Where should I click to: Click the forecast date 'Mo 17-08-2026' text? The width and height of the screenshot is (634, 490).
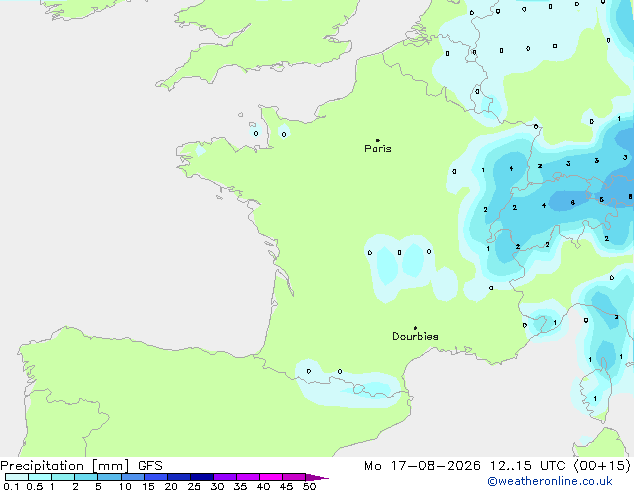click(x=422, y=466)
